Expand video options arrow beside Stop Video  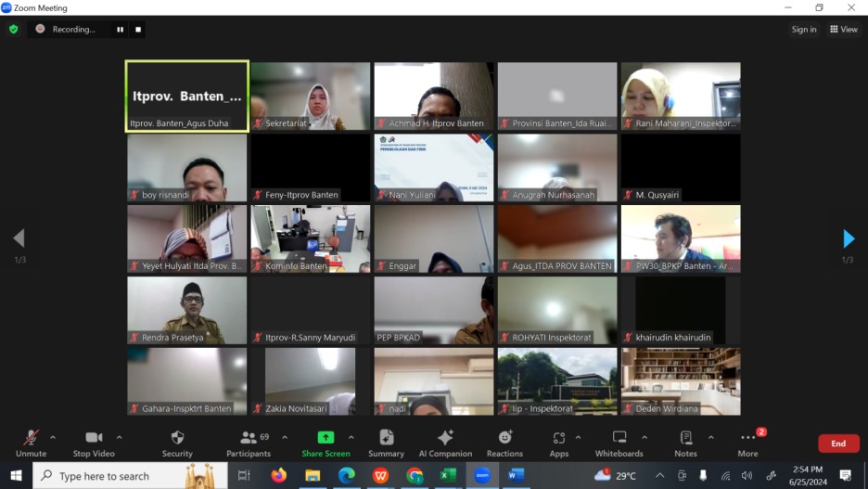pyautogui.click(x=120, y=437)
